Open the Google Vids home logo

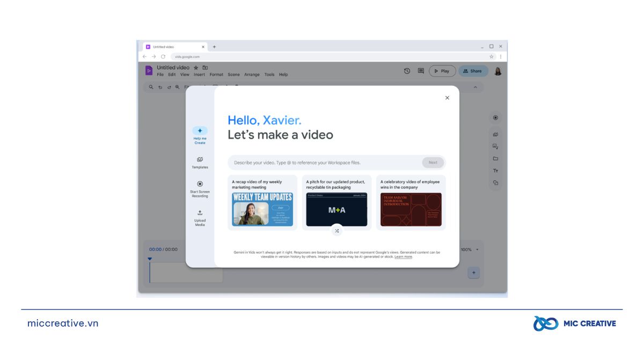pyautogui.click(x=149, y=70)
